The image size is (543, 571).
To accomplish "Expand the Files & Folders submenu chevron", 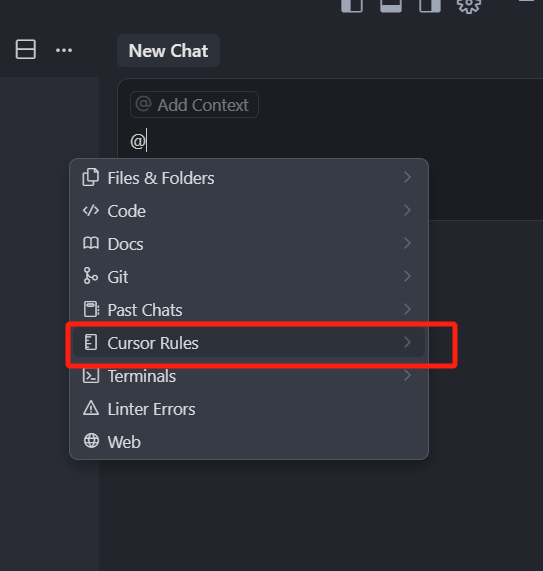I will [x=407, y=177].
